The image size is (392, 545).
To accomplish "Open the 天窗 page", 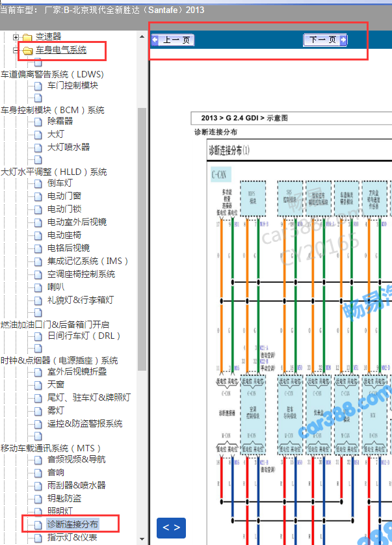I will tap(56, 384).
